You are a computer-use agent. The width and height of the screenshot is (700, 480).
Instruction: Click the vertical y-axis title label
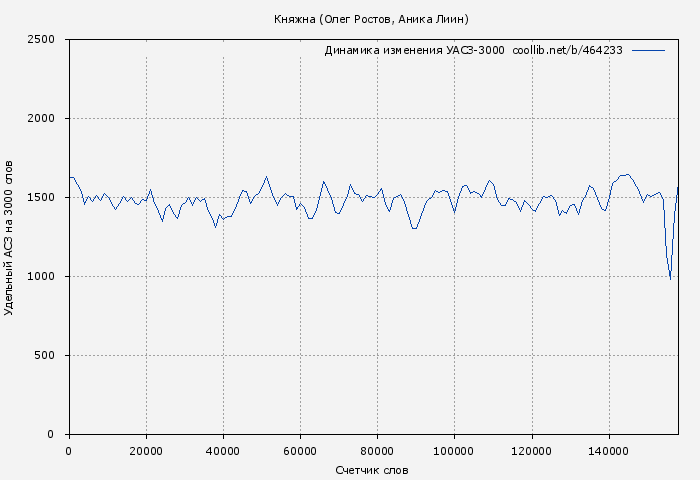click(10, 237)
